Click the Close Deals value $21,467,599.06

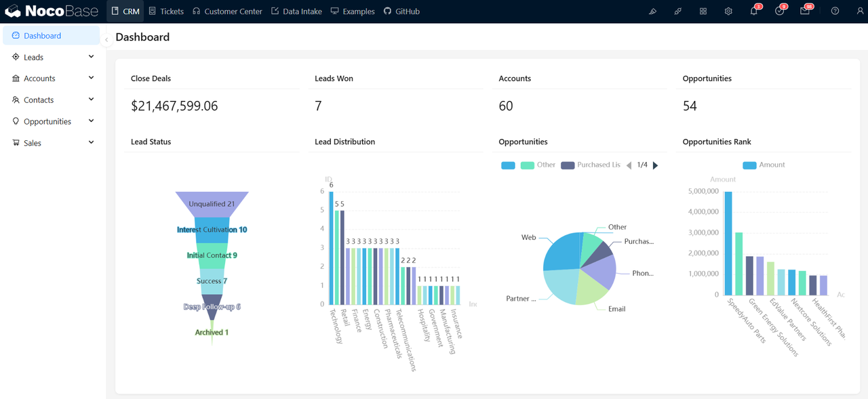(x=174, y=106)
